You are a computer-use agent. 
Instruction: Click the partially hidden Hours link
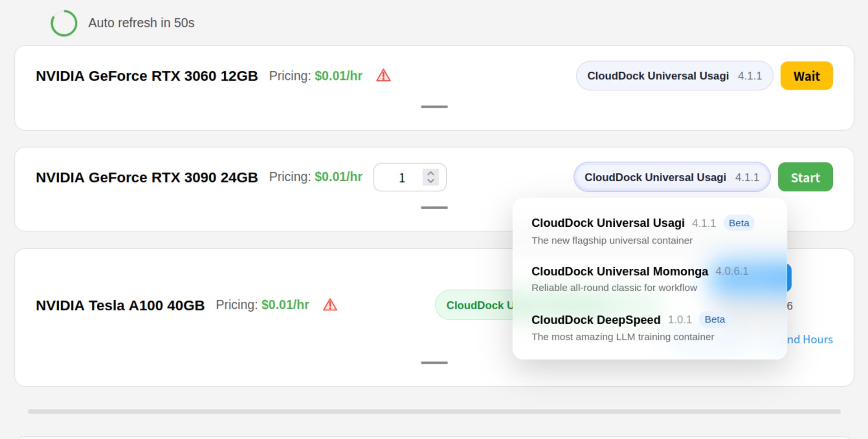click(x=811, y=340)
